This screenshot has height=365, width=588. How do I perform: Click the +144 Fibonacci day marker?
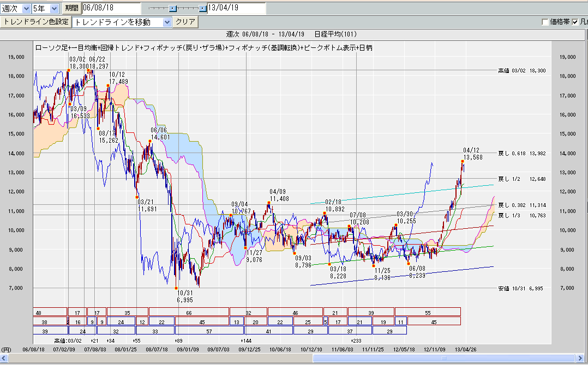(246, 340)
